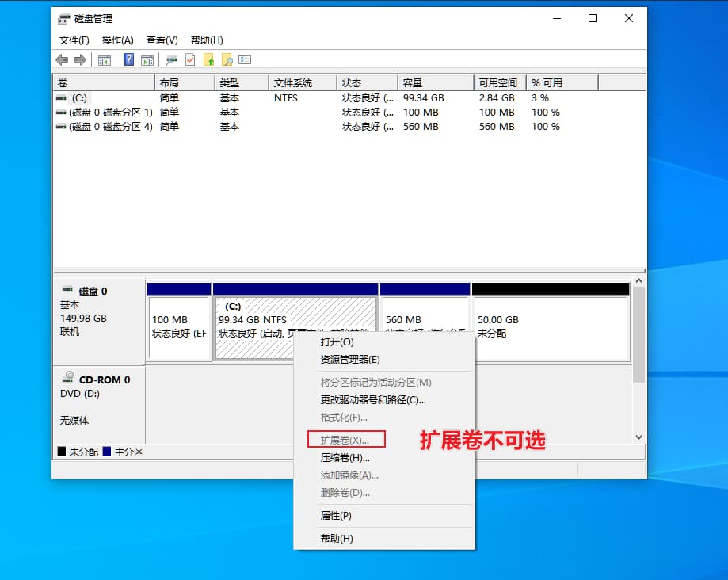Select 更改驱动器号和路径(C)... in context menu
This screenshot has width=728, height=580.
(384, 400)
